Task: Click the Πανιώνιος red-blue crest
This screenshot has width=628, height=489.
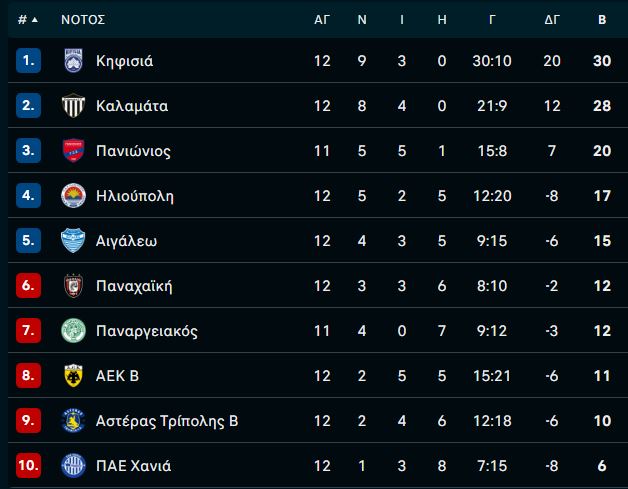Action: point(73,151)
